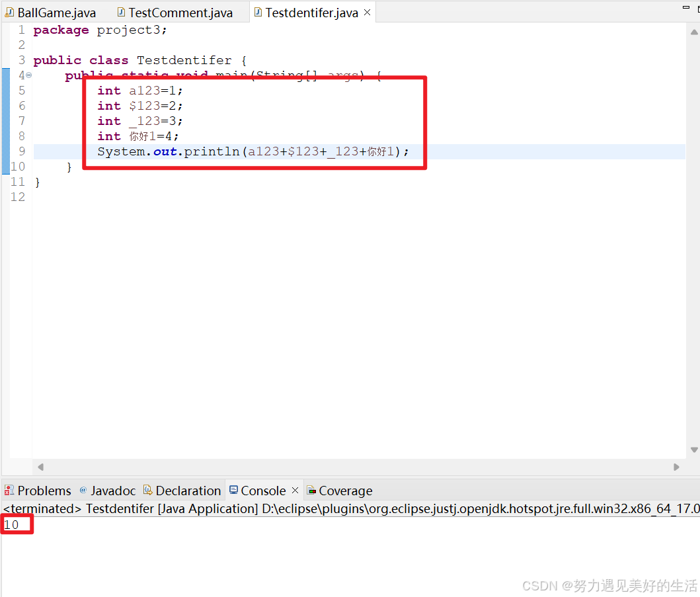
Task: Click the editor's vertical scroll up arrow
Action: [694, 32]
